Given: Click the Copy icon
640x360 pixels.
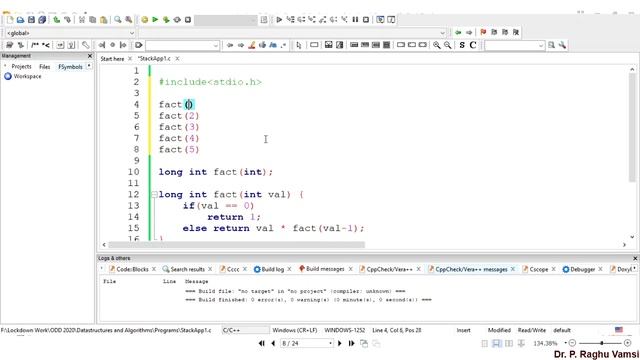Looking at the screenshot, I should 93,20.
